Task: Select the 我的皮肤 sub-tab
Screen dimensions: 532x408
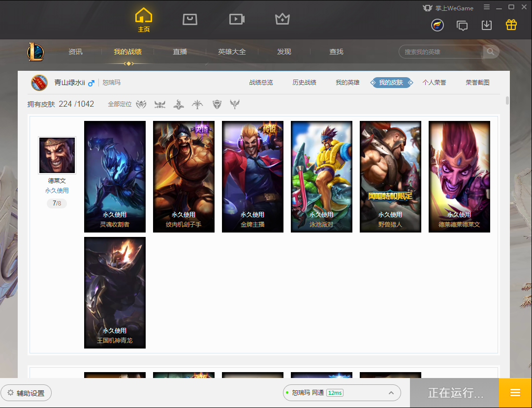Action: click(x=391, y=83)
